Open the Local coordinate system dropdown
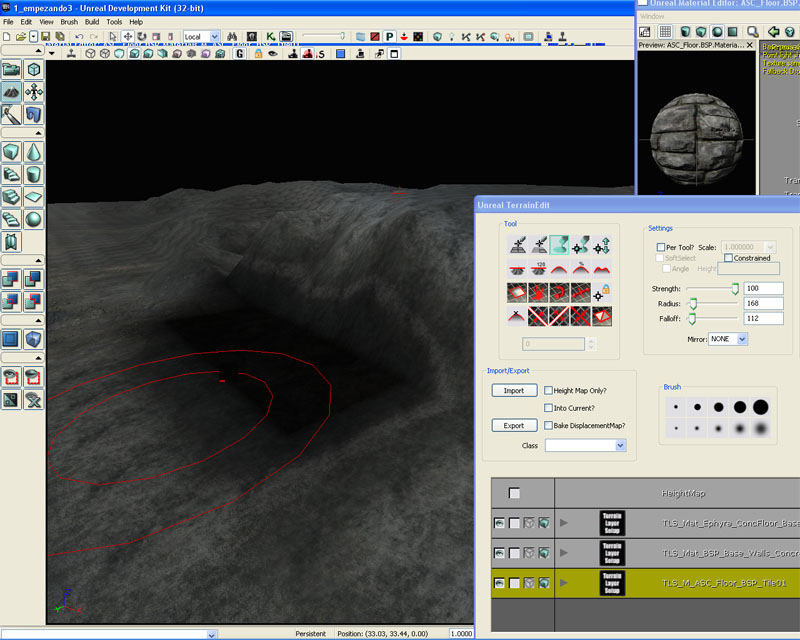This screenshot has width=800, height=640. [x=215, y=37]
